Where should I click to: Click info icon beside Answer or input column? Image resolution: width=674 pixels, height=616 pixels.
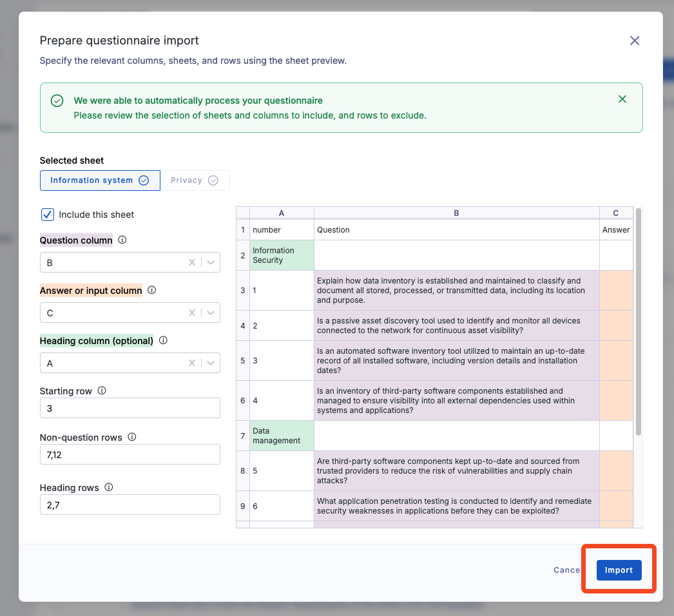click(x=152, y=291)
